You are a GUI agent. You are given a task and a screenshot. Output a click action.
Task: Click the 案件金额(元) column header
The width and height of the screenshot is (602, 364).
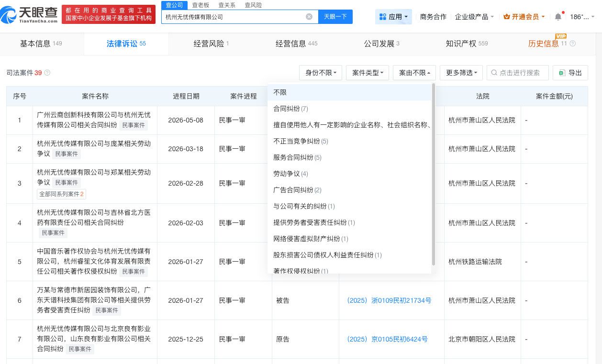point(554,96)
